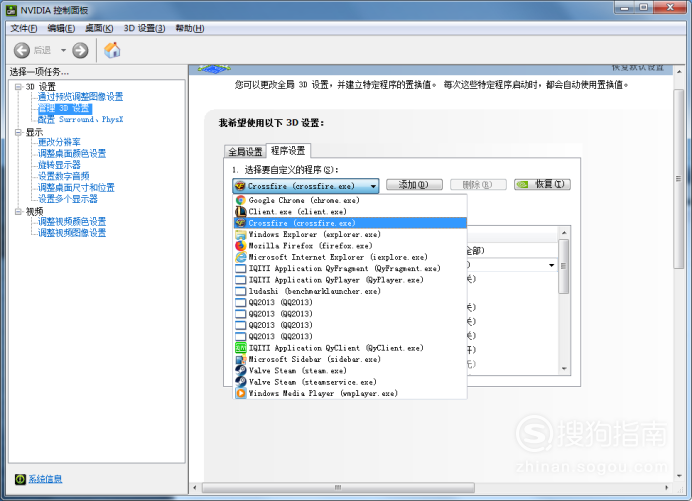Click the 恢复(T) button
This screenshot has width=692, height=501.
tap(542, 185)
